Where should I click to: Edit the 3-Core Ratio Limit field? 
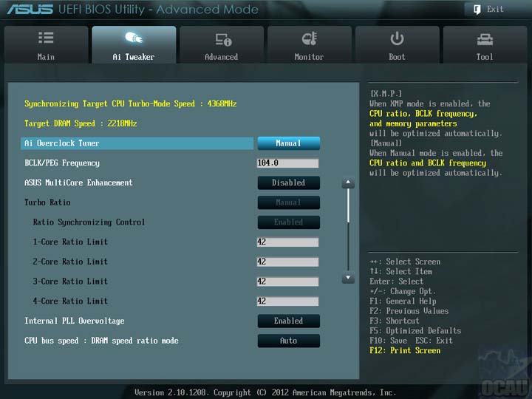pos(287,282)
